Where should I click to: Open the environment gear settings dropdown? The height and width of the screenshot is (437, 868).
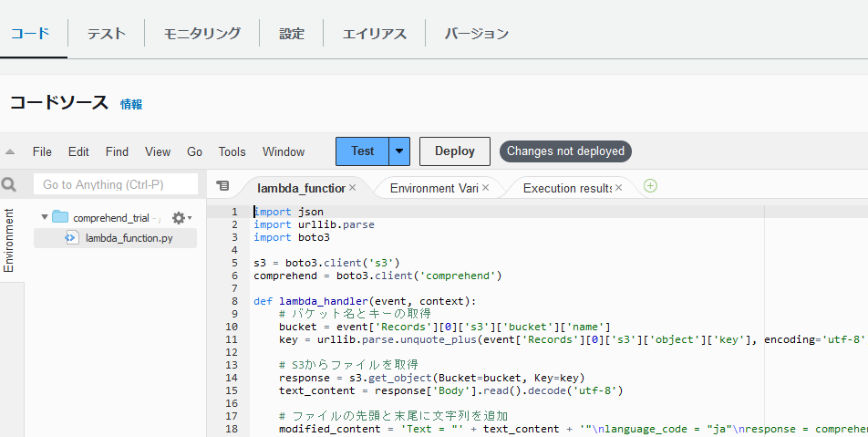[x=181, y=218]
